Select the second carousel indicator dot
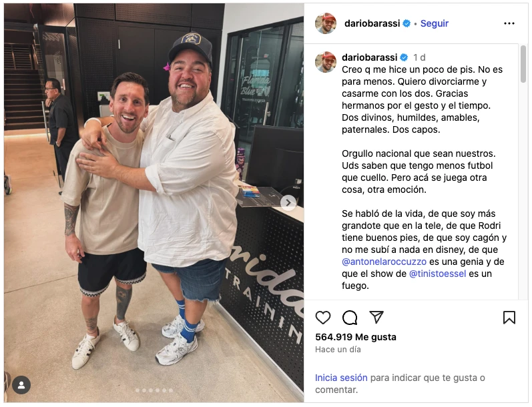Screen dimensions: 532x407 tap(144, 390)
